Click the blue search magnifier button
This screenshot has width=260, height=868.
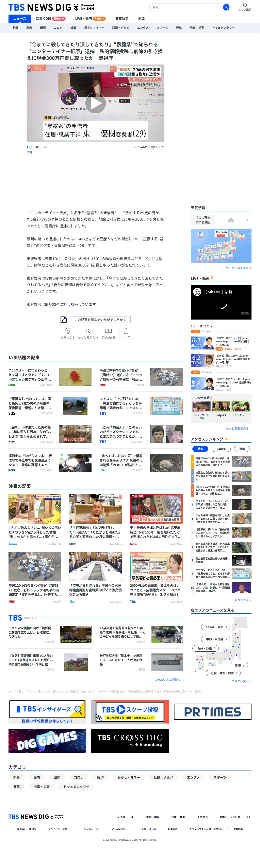coord(226,7)
